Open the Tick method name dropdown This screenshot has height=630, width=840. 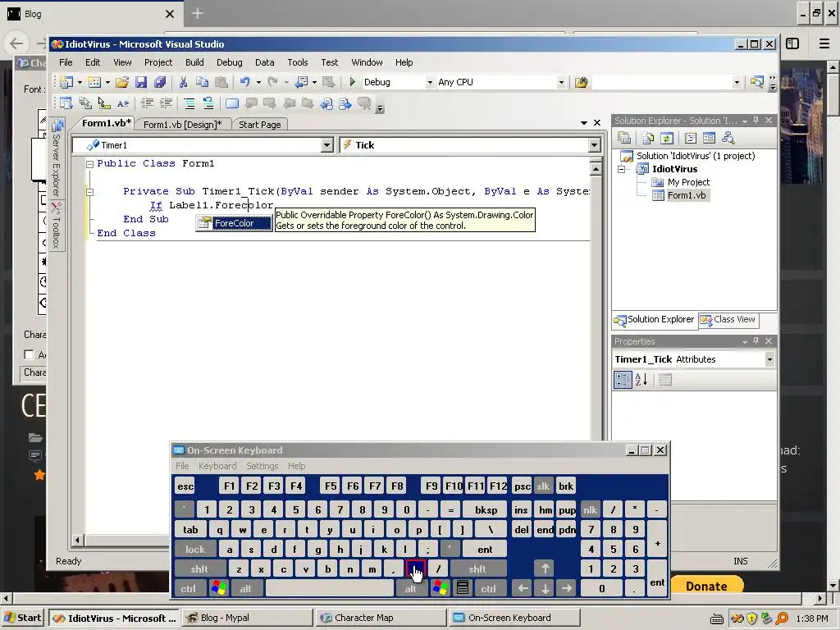[x=594, y=145]
